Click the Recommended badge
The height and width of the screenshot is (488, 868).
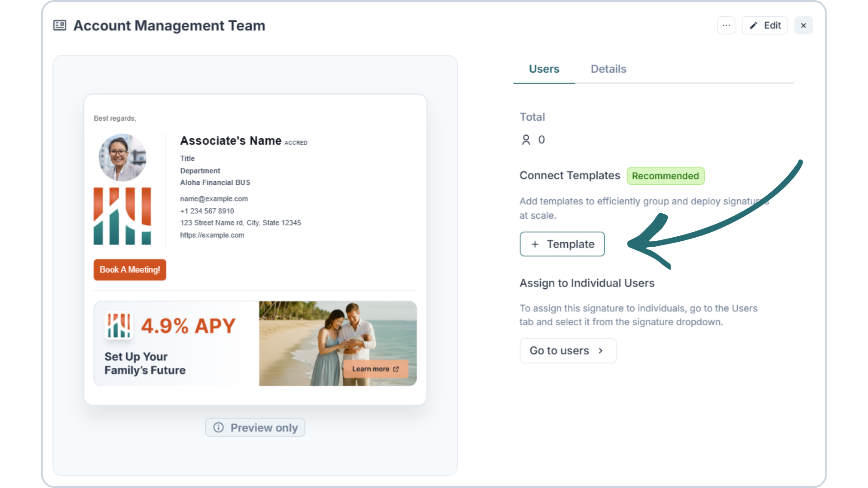(x=665, y=176)
